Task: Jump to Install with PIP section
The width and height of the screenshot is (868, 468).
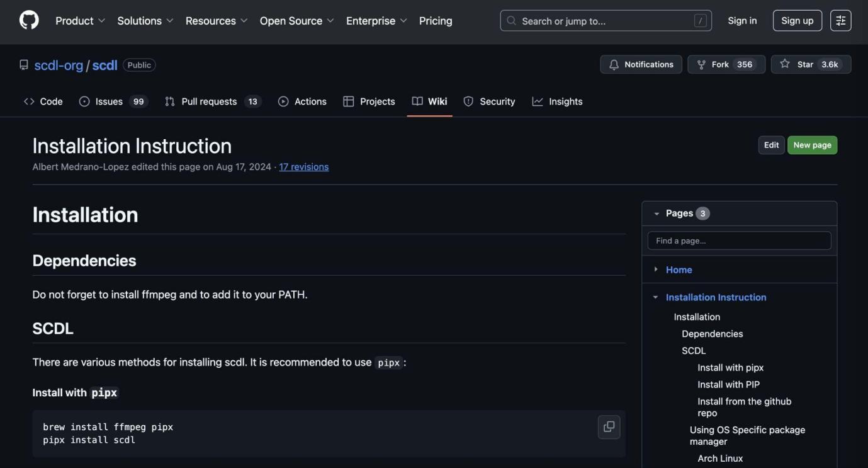Action: 728,384
